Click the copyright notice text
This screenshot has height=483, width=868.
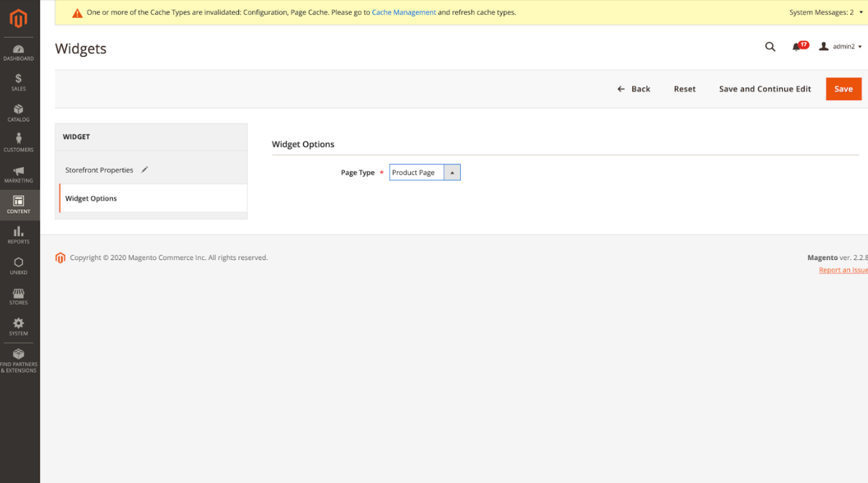pyautogui.click(x=169, y=258)
